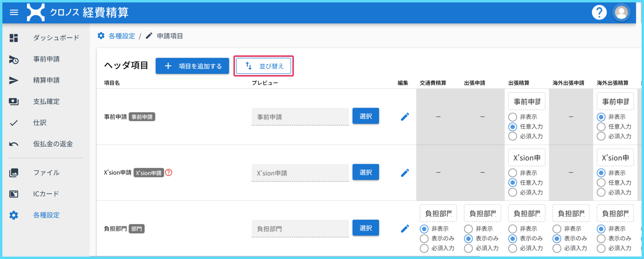Screen dimensions: 644x259
Task: Click the pencil edit icon for X'sion申請 row
Action: [x=405, y=173]
